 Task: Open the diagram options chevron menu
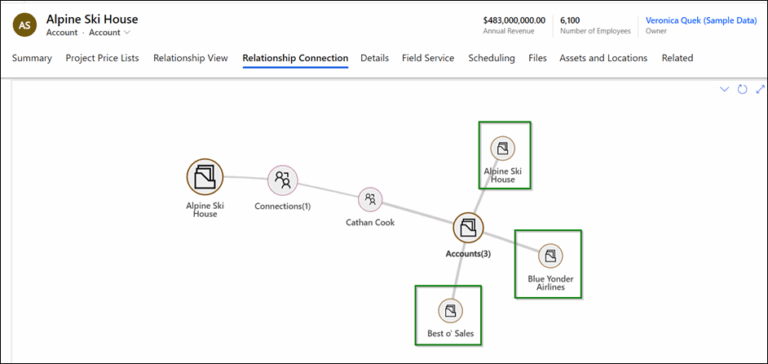(724, 89)
